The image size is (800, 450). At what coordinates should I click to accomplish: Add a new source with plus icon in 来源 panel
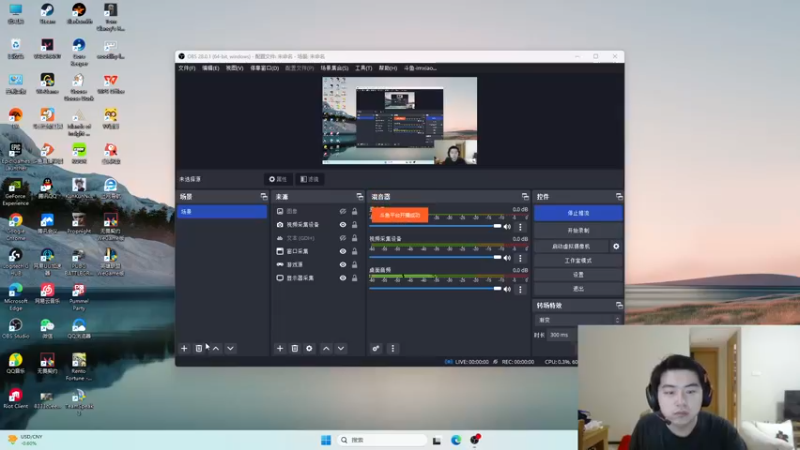coord(280,348)
